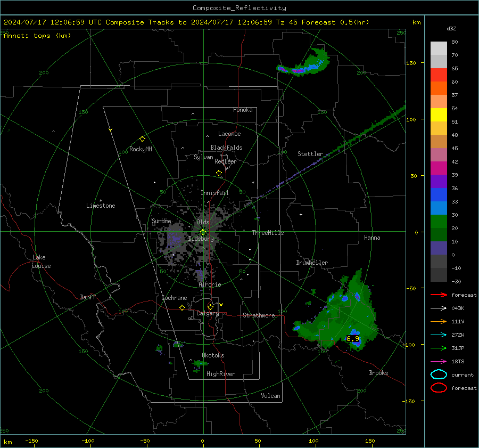Click the red forecast arrow in legend
The height and width of the screenshot is (448, 479).
(x=439, y=295)
